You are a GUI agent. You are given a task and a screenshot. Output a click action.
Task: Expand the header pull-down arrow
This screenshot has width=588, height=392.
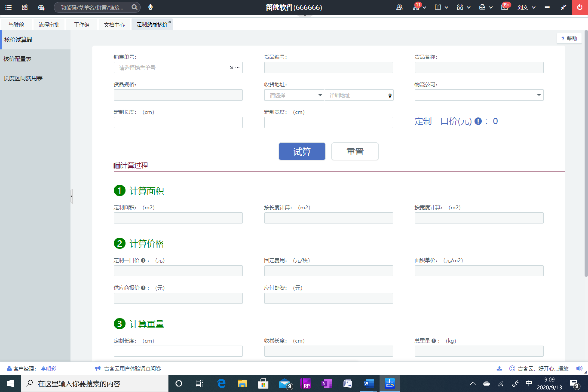(305, 16)
